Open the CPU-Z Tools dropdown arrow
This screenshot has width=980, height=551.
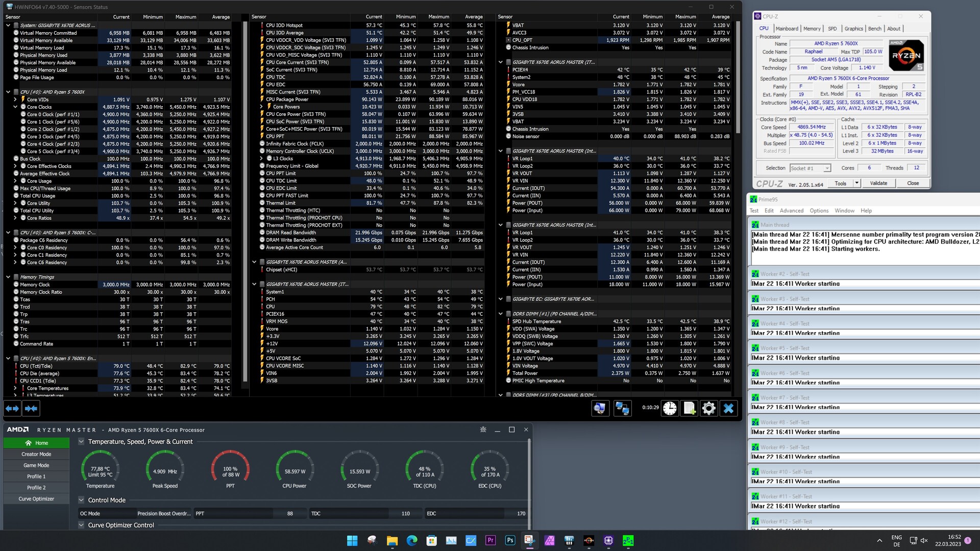pyautogui.click(x=856, y=183)
